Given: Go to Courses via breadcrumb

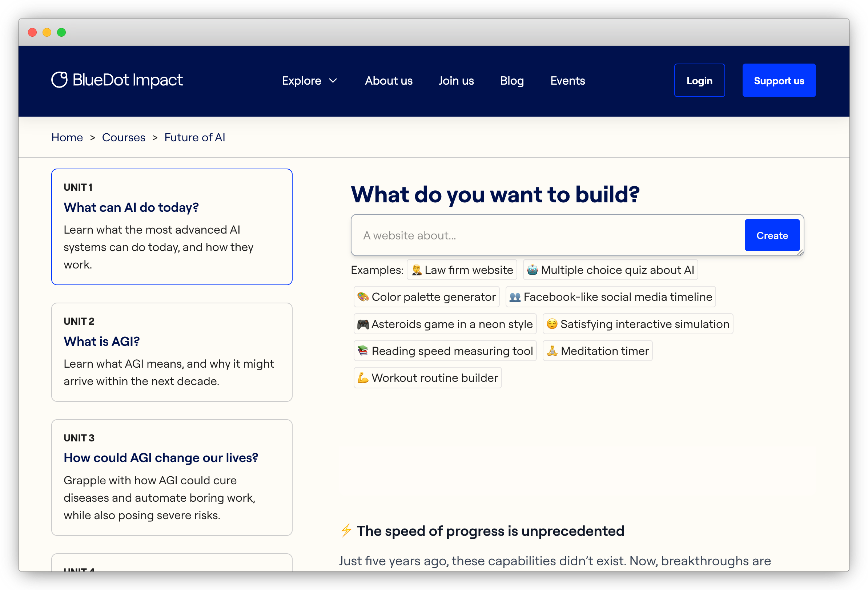Looking at the screenshot, I should [x=123, y=137].
